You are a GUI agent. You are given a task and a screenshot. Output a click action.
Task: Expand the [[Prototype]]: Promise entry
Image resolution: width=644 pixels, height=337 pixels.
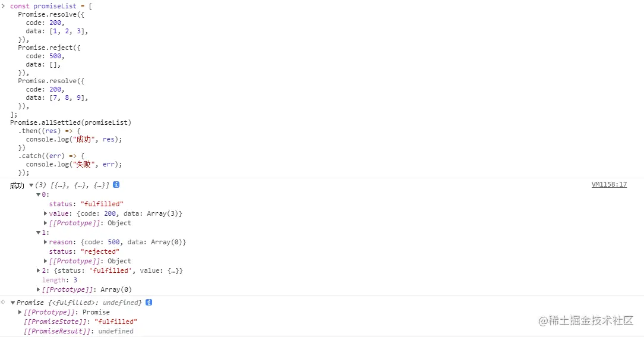tap(20, 312)
